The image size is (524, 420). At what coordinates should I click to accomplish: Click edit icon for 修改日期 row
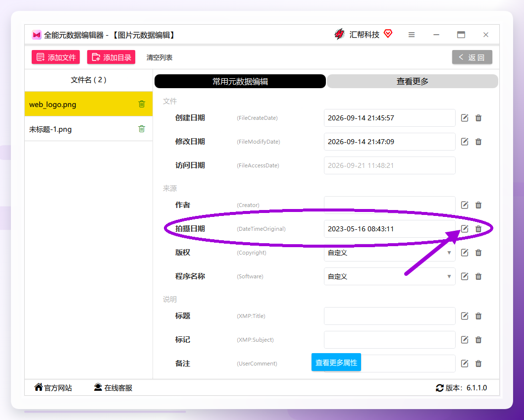[x=465, y=142]
